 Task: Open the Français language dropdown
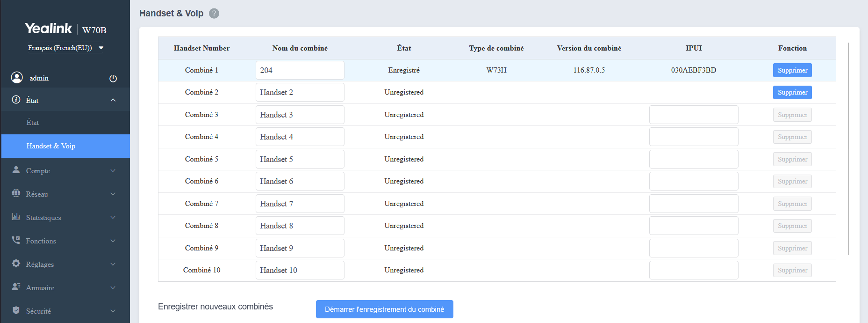(x=65, y=48)
